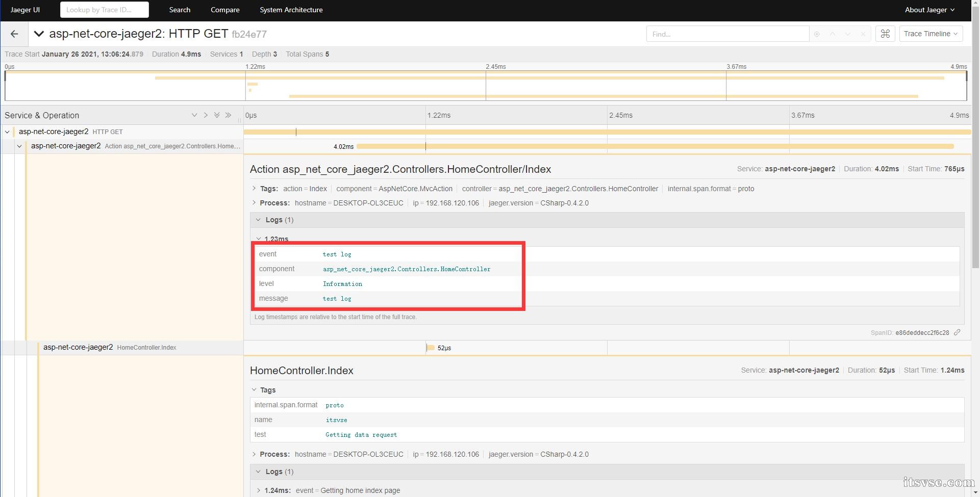980x497 pixels.
Task: Select the 'test log' message value
Action: coord(337,299)
